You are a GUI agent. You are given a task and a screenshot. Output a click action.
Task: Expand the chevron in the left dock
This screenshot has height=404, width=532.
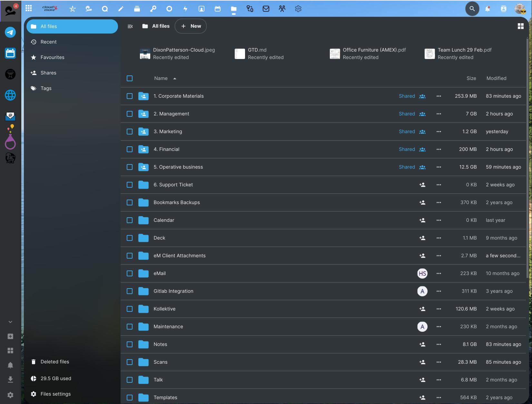(x=10, y=322)
